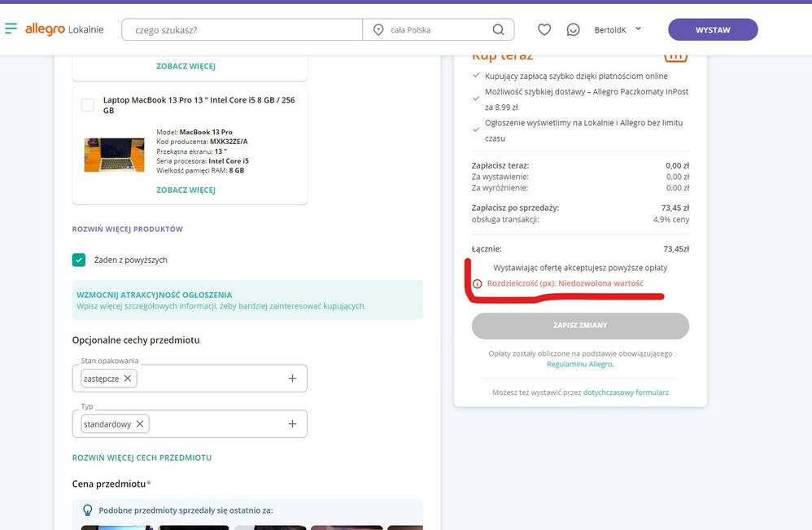Image resolution: width=812 pixels, height=530 pixels.
Task: Expand 'Rozwiń więcej cech przedmiotu'
Action: click(142, 458)
